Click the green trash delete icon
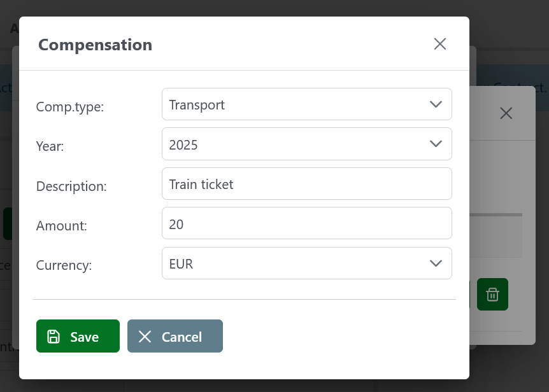 pos(492,295)
